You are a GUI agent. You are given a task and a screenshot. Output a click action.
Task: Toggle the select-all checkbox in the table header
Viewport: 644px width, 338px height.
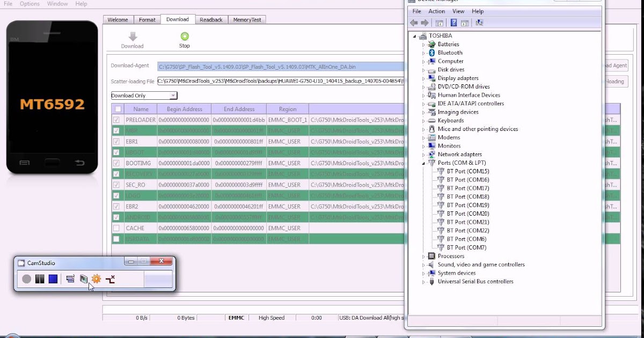tap(118, 109)
